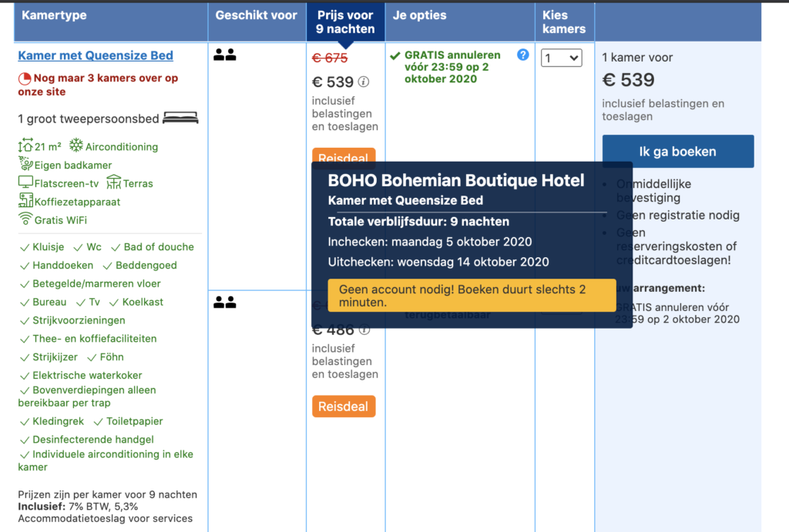Click the second Reisdeal badge

(x=344, y=407)
